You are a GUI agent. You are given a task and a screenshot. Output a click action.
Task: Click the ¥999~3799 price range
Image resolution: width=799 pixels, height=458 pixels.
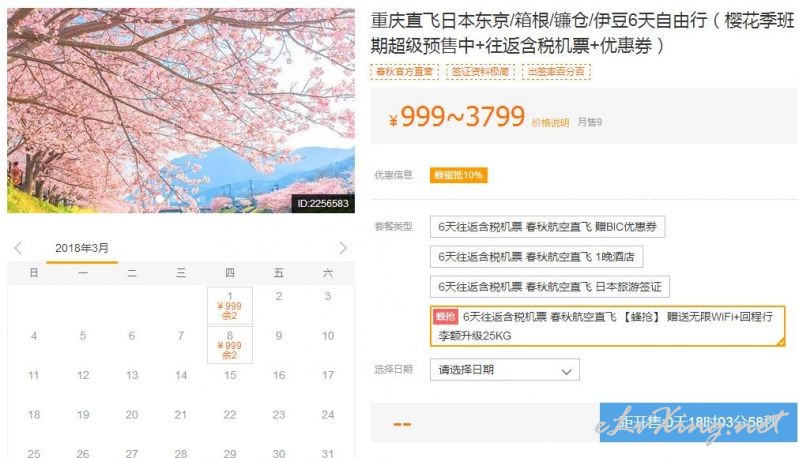457,117
